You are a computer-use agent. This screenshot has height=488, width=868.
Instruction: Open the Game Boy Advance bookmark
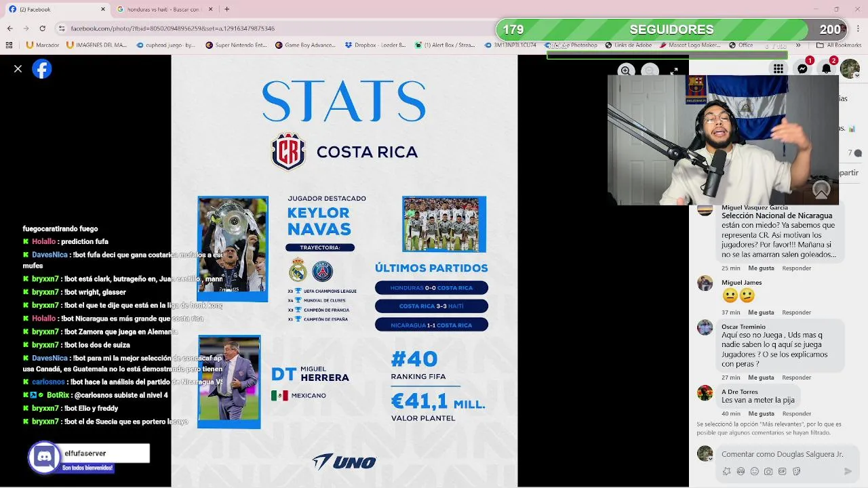pyautogui.click(x=305, y=45)
